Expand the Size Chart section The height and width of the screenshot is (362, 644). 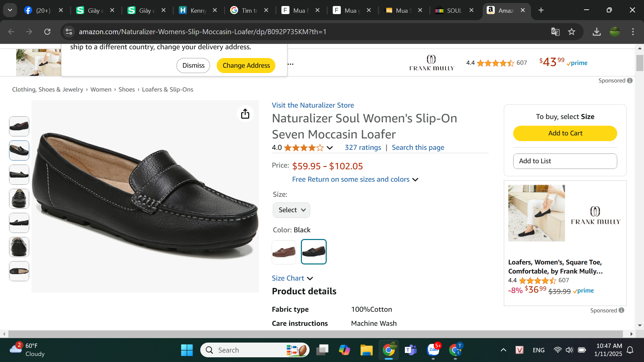coord(292,278)
